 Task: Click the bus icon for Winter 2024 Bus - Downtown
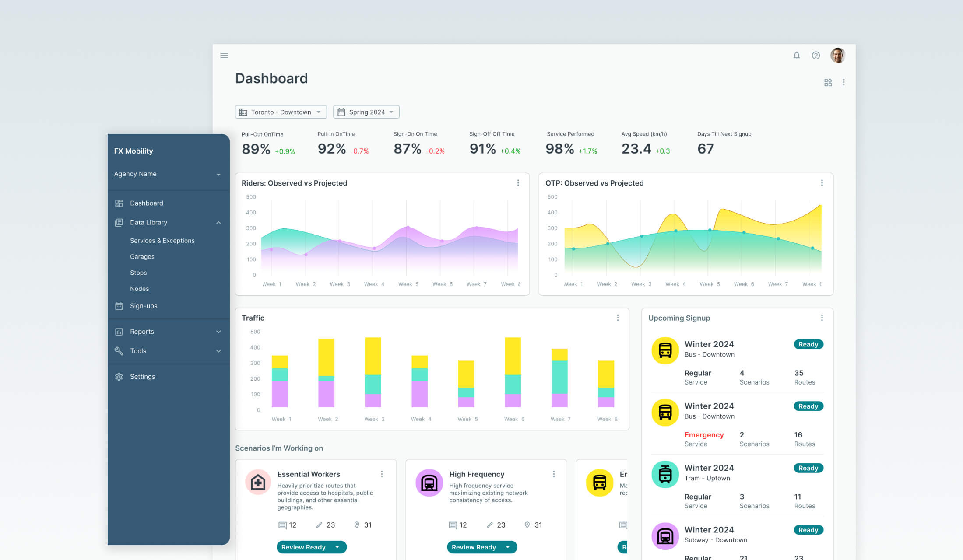click(665, 350)
